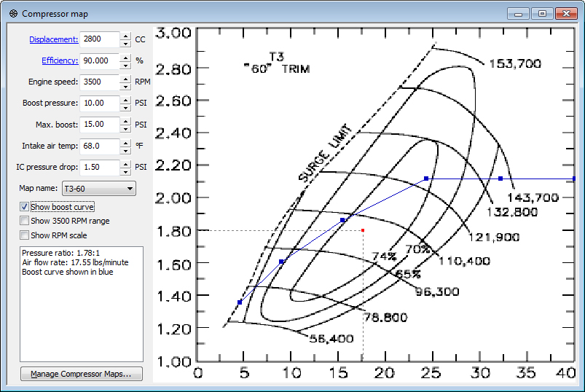Increase Displacement with the up arrow

pos(126,36)
